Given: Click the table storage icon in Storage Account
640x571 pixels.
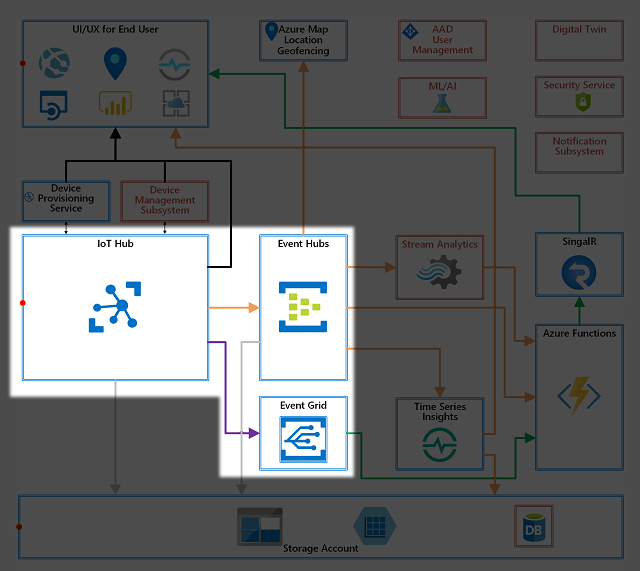Looking at the screenshot, I should pos(260,527).
